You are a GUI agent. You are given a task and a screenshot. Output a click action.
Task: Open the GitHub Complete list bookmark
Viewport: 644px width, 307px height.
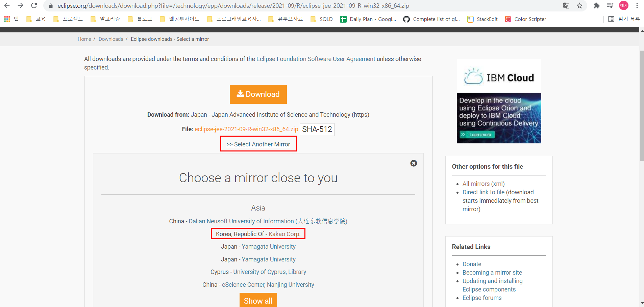pos(431,19)
